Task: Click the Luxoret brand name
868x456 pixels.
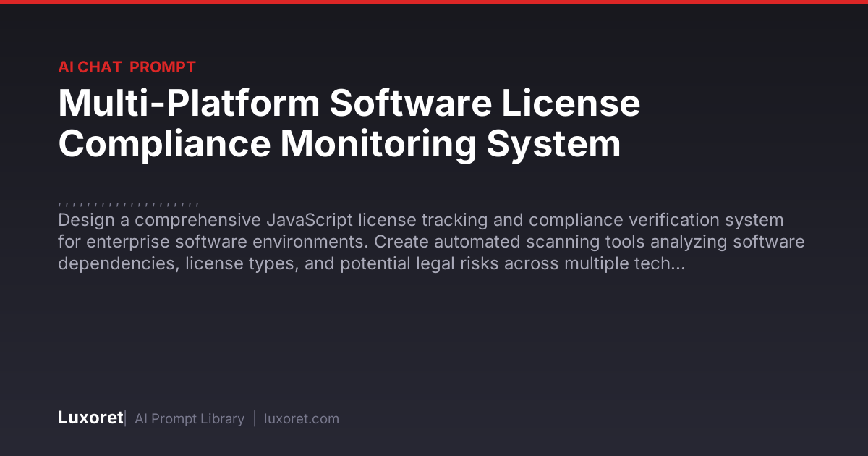Action: 90,418
